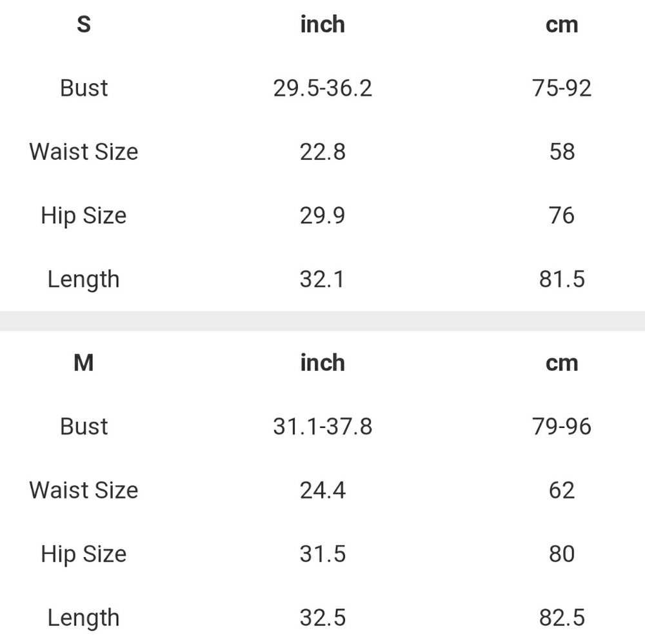This screenshot has height=644, width=645.
Task: Click the 80 hip cm value
Action: tap(562, 554)
